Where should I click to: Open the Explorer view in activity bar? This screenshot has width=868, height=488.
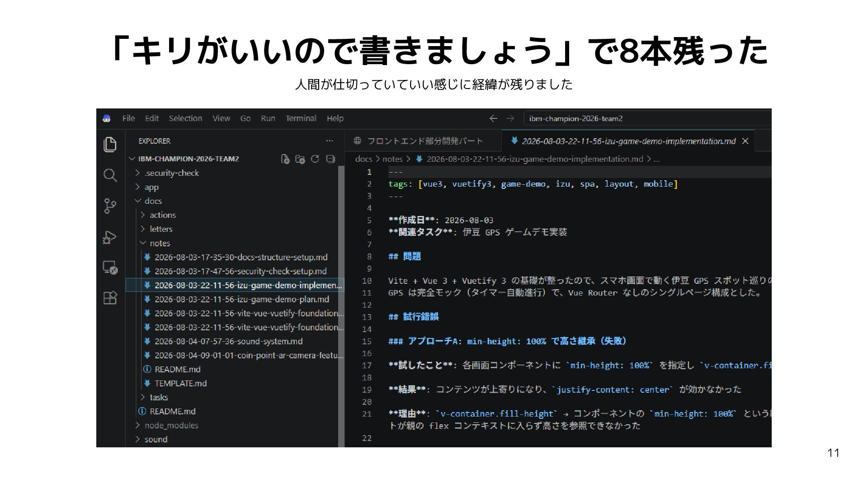click(110, 145)
